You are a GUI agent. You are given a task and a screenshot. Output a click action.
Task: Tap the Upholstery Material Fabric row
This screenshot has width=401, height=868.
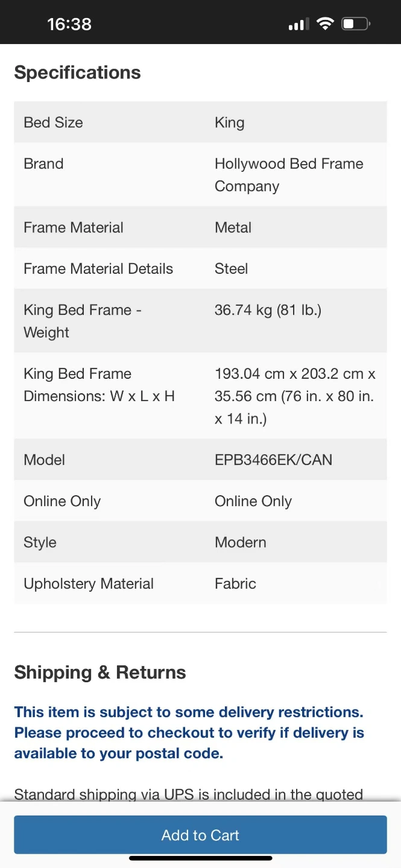(200, 583)
